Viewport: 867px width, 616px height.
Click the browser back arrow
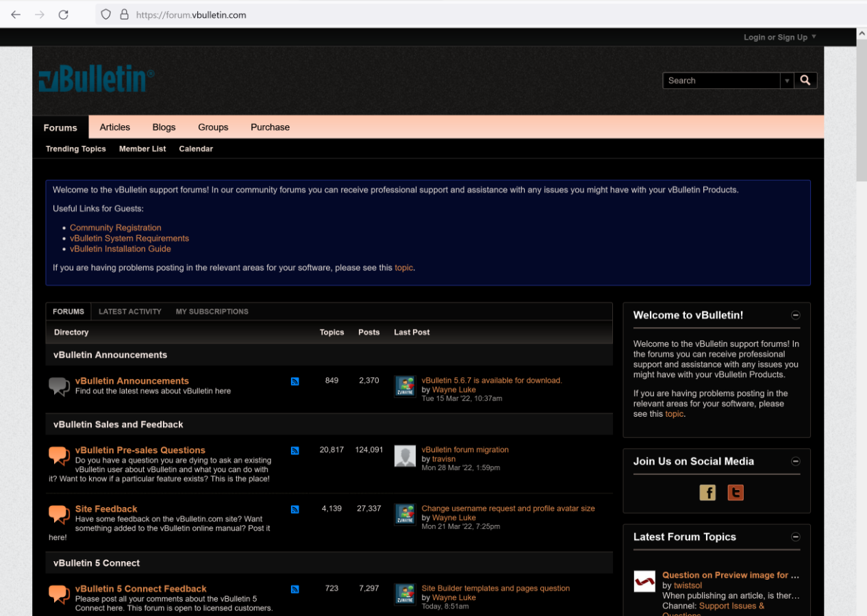[x=16, y=14]
